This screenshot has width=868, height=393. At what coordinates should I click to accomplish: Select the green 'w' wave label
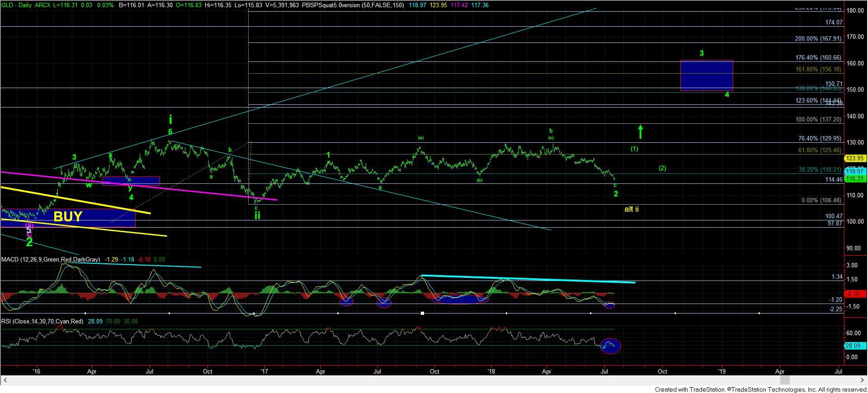click(x=89, y=184)
